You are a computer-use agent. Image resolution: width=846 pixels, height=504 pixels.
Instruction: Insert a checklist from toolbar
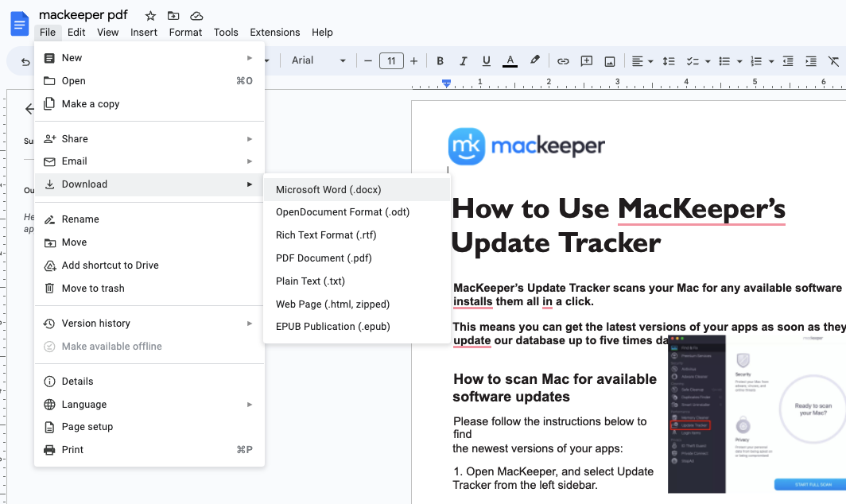click(x=693, y=61)
